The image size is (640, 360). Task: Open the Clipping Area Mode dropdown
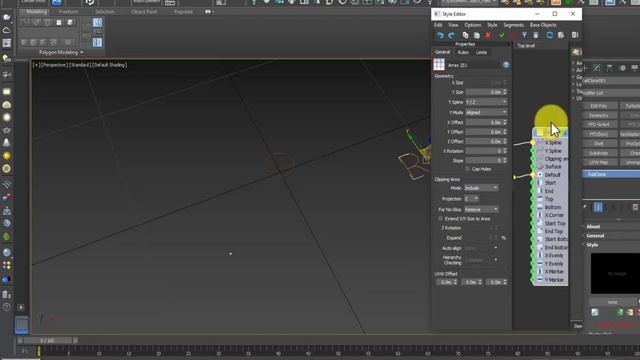pos(481,188)
